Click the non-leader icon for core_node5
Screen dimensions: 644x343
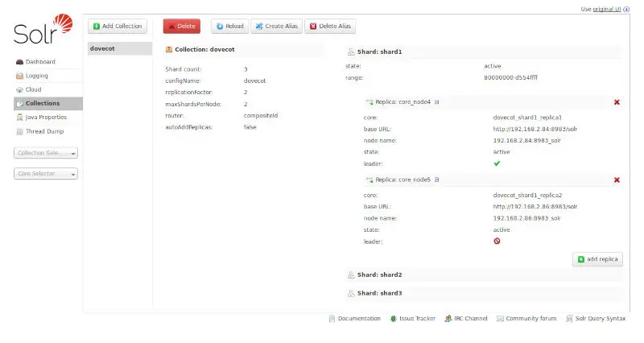[x=497, y=241]
